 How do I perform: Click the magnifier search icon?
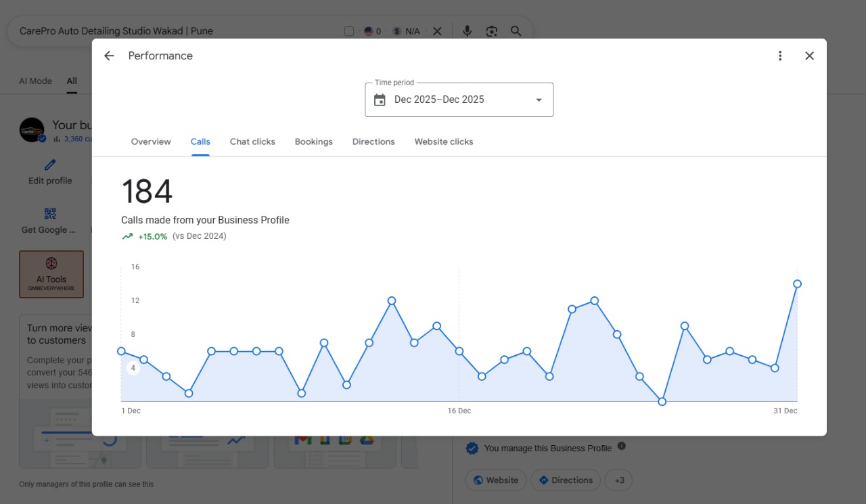[x=516, y=31]
